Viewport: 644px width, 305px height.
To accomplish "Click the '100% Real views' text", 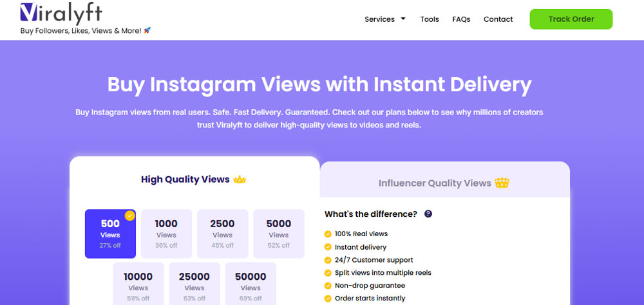I will 361,234.
